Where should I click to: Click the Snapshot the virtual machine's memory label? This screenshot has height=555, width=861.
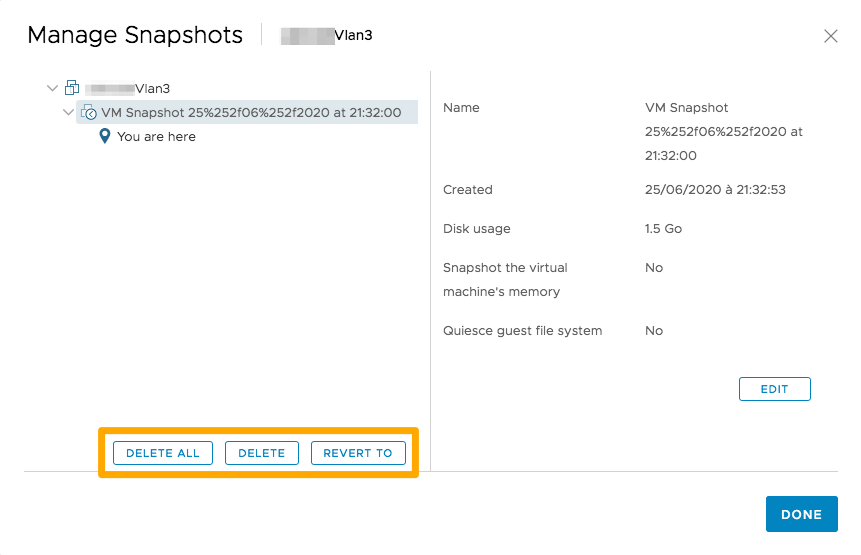tap(505, 280)
